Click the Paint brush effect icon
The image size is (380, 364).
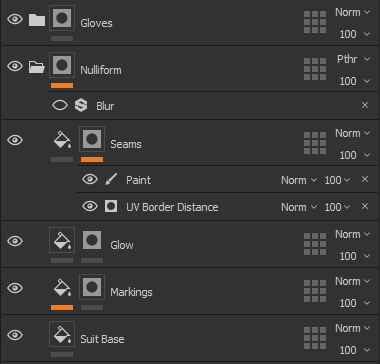[111, 179]
